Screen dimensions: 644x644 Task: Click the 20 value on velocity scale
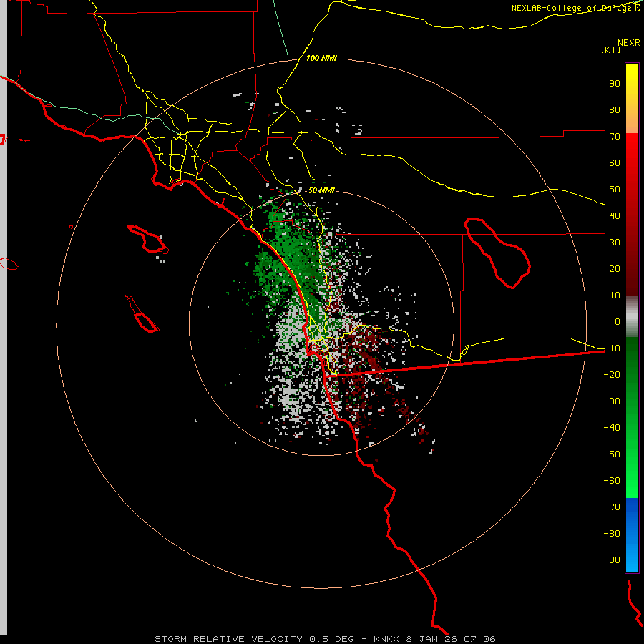(x=615, y=268)
